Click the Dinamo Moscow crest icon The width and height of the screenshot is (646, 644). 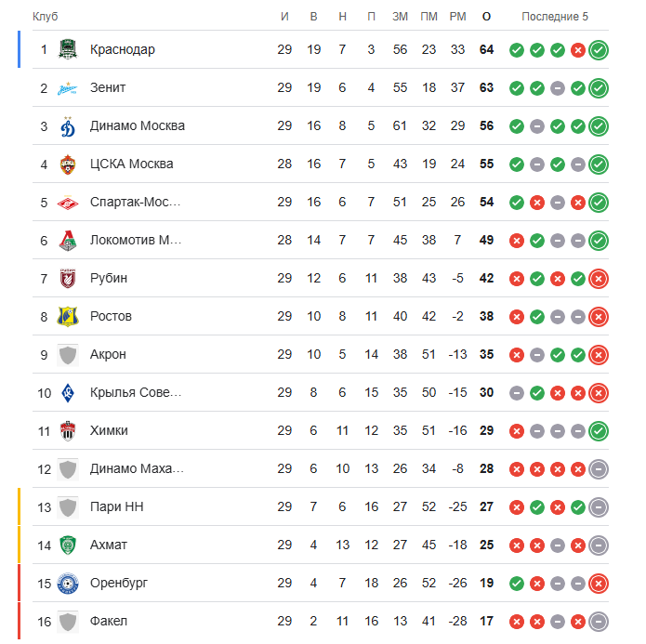pyautogui.click(x=68, y=125)
